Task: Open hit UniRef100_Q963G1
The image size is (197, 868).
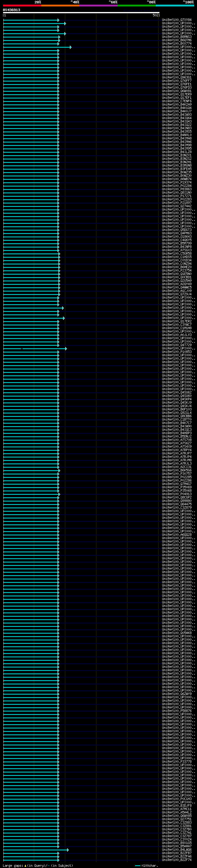Action: coord(177,78)
